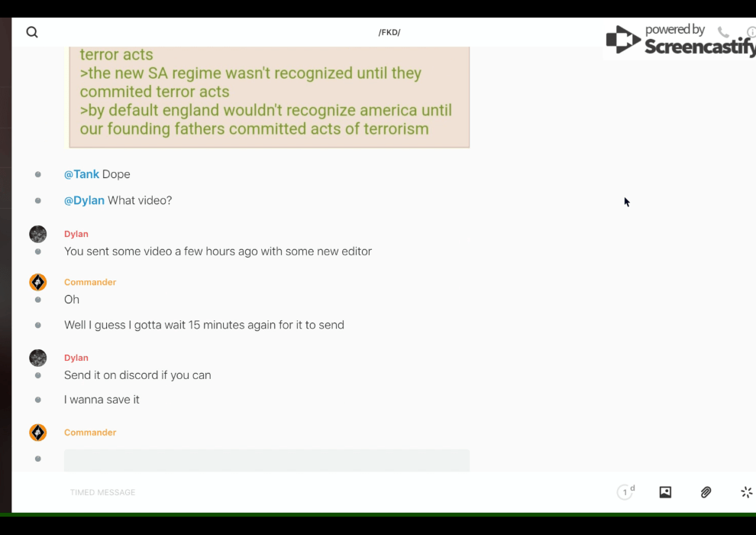Start a call with the phone icon

click(723, 32)
